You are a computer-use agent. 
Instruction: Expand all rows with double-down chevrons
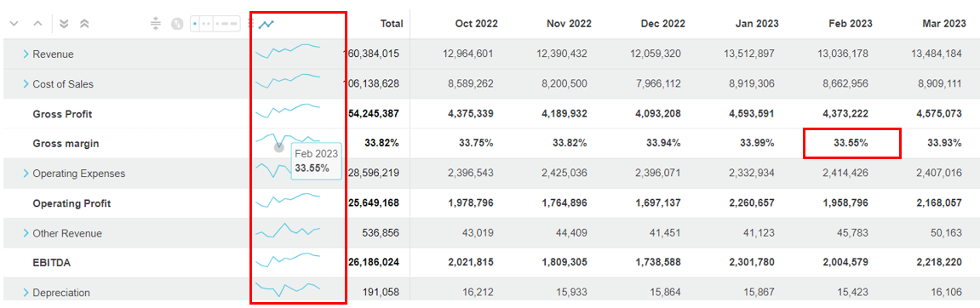64,25
